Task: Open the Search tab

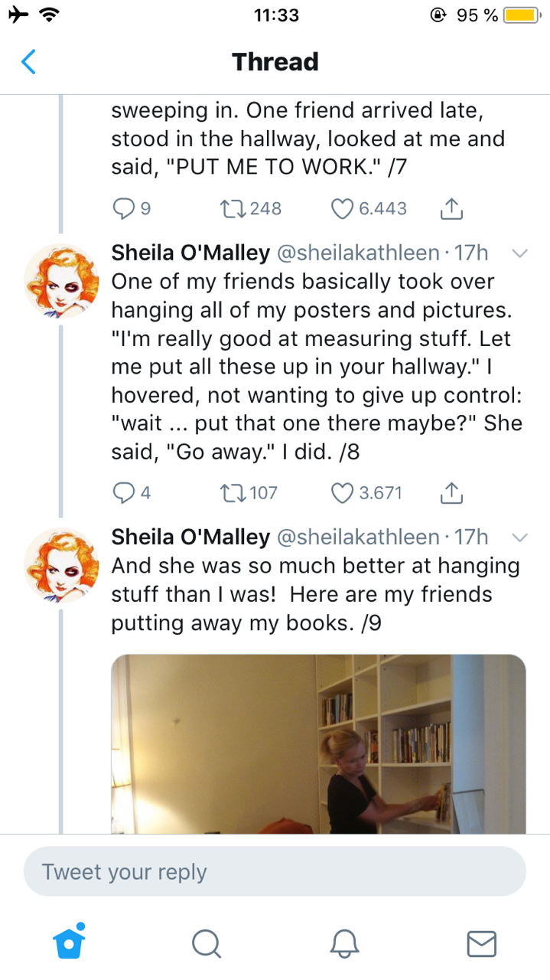Action: click(x=206, y=943)
